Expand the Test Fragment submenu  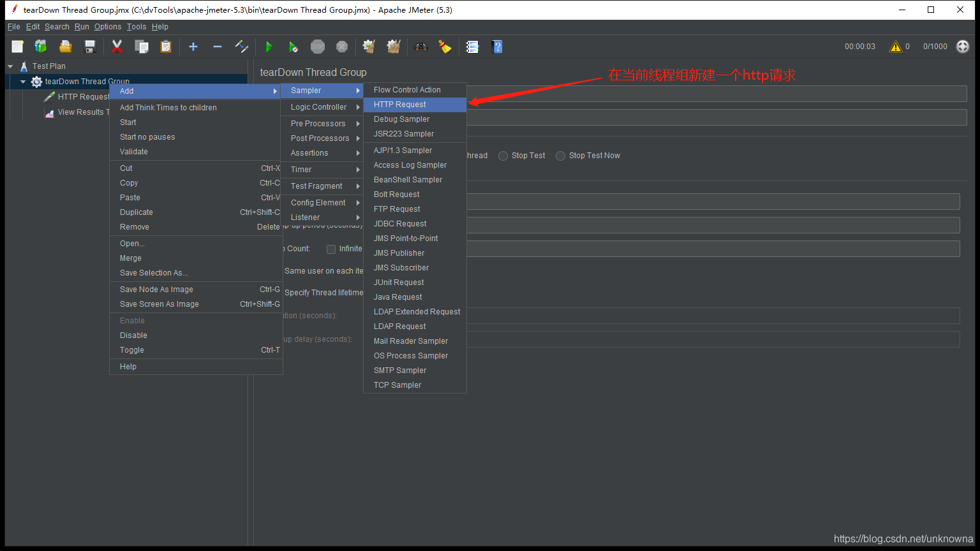[x=322, y=186]
